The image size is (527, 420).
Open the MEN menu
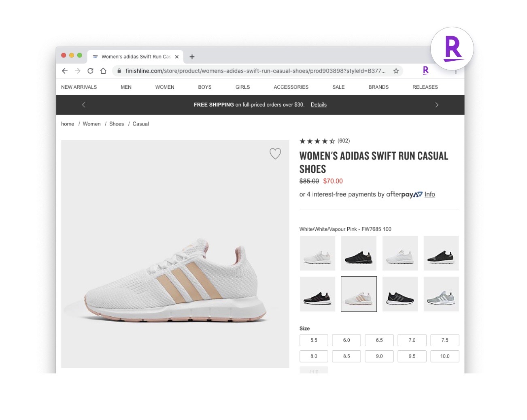(x=126, y=87)
